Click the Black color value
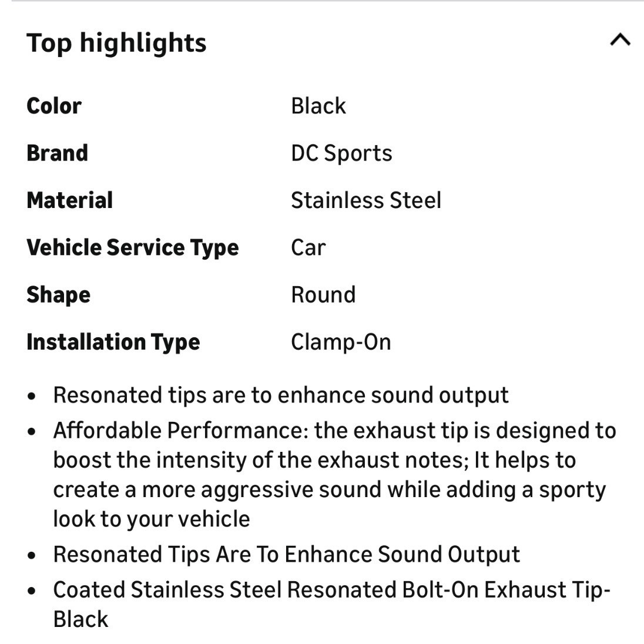This screenshot has height=644, width=644. point(318,106)
